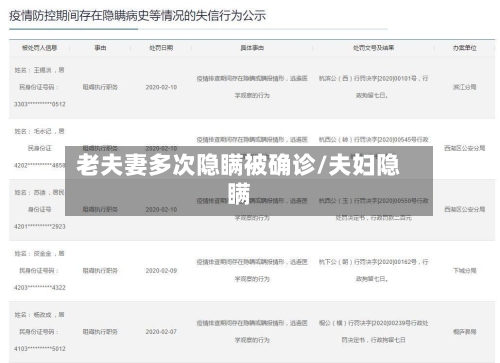Click the penalty document number [2020]00545号
The width and height of the screenshot is (500, 363).
(396, 140)
